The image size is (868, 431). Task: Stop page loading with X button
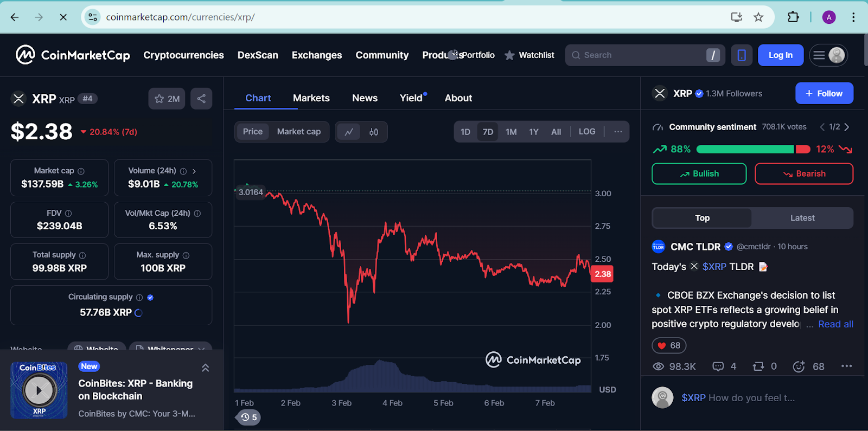63,17
